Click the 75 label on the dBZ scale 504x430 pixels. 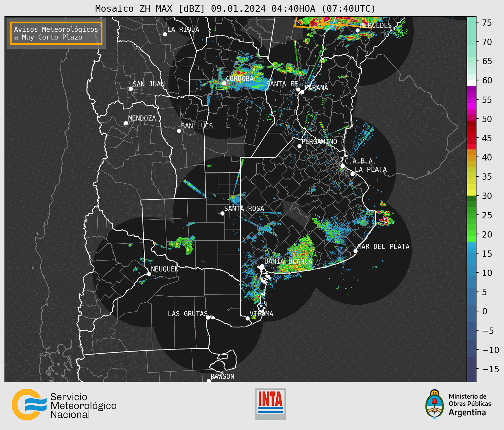coord(487,23)
